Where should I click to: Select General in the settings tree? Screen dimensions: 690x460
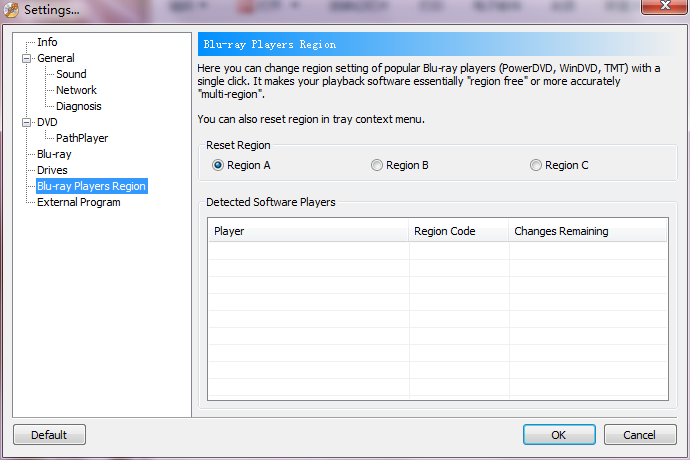[56, 58]
